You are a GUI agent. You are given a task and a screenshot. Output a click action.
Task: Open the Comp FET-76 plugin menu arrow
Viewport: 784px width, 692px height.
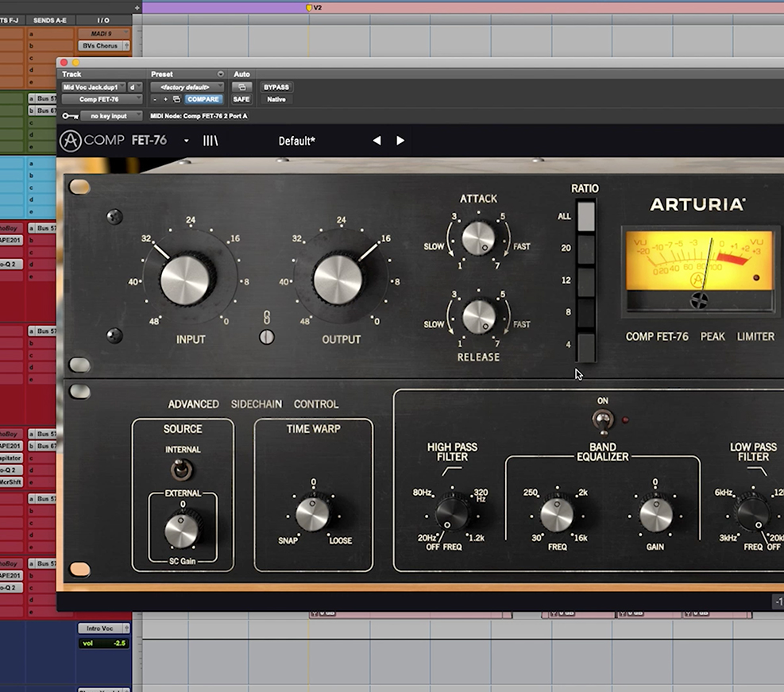[187, 141]
